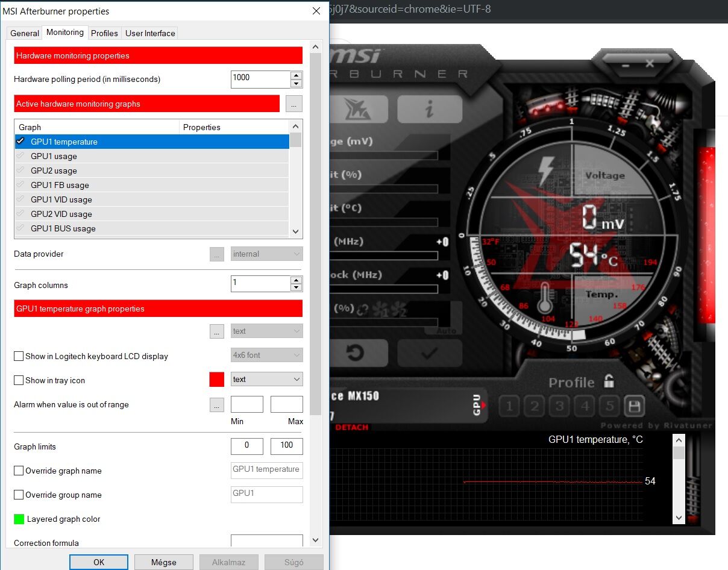Click the graph limits maximum field showing 100

pos(287,446)
